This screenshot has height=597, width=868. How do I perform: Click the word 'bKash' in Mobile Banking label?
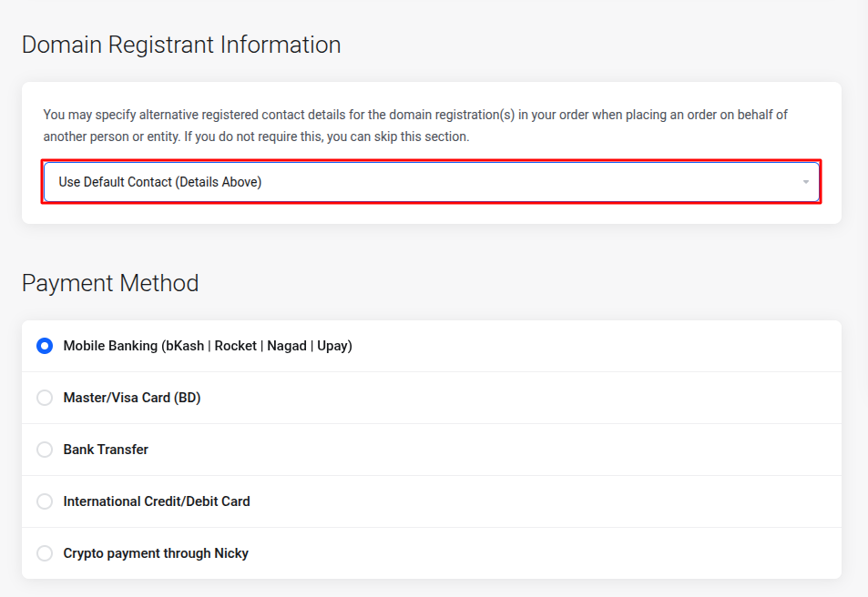[185, 346]
